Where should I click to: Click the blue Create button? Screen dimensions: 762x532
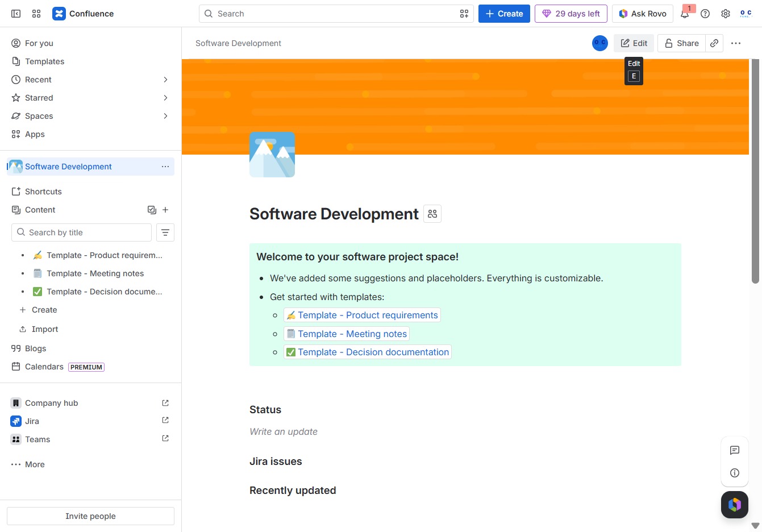[504, 14]
